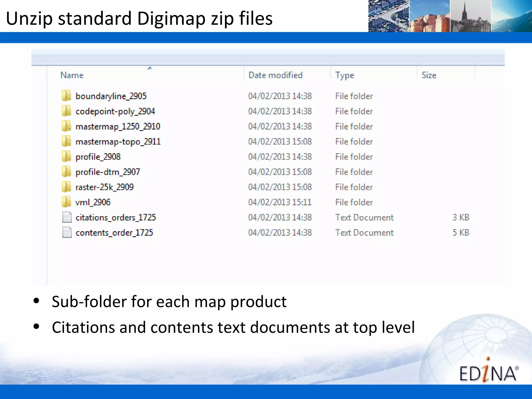Click the raster-25k_2909 folder icon

66,187
